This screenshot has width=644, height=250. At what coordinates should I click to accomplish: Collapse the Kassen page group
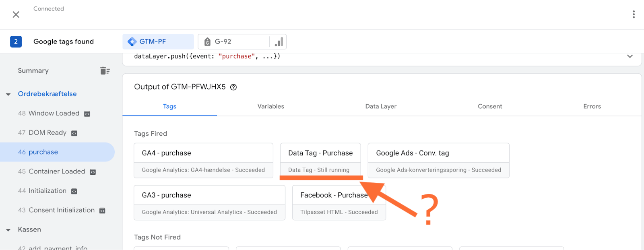pos(8,230)
